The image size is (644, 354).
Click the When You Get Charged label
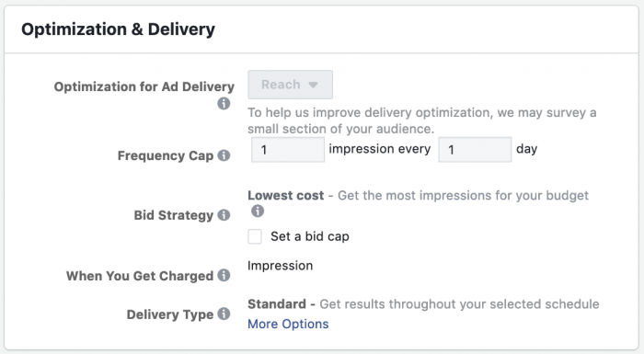pyautogui.click(x=140, y=276)
